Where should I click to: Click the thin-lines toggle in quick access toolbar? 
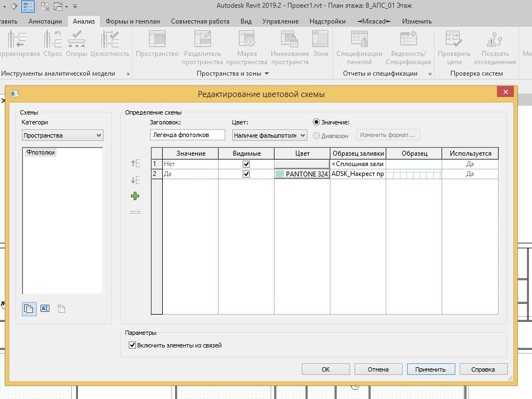(x=28, y=6)
